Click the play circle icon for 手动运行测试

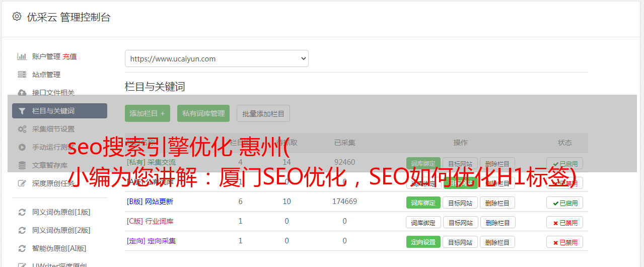point(22,147)
